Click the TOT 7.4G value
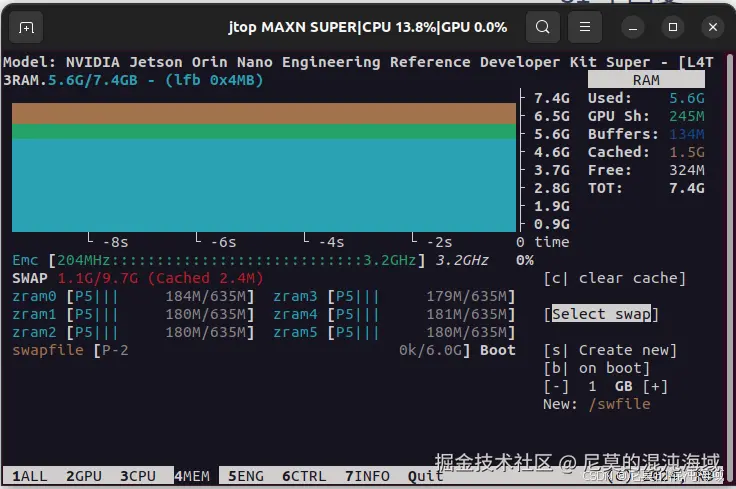736x489 pixels. pyautogui.click(x=687, y=188)
